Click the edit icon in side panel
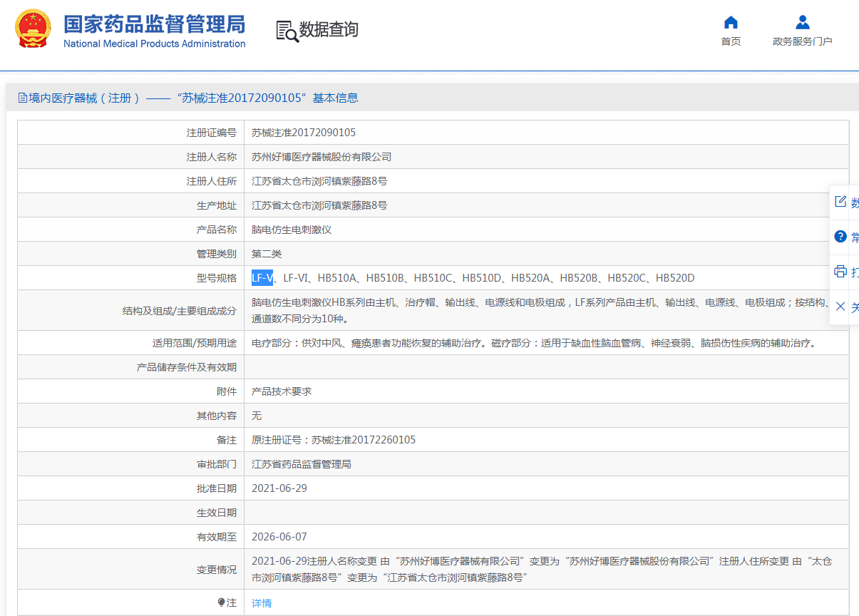The width and height of the screenshot is (859, 616). click(840, 202)
